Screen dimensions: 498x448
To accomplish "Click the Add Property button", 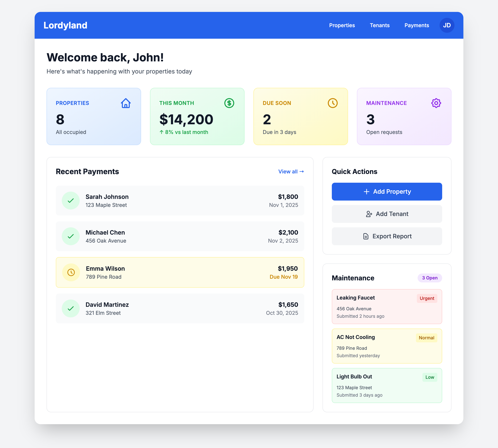I will tap(387, 191).
